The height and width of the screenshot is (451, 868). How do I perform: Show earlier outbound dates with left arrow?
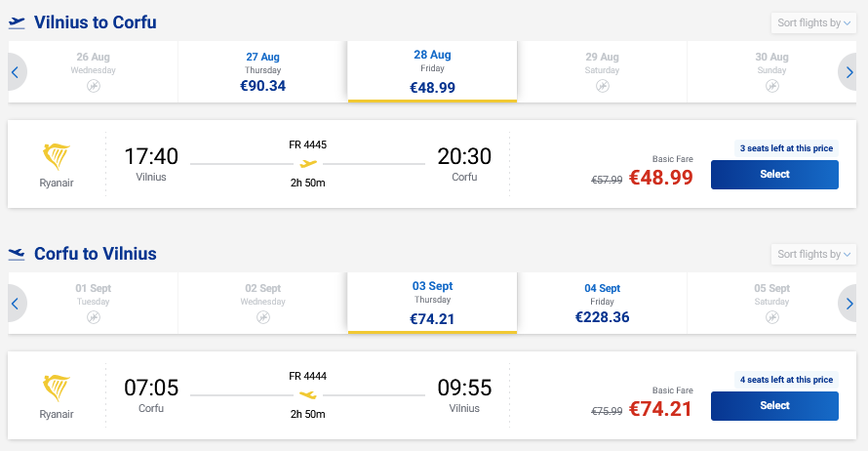(x=16, y=72)
